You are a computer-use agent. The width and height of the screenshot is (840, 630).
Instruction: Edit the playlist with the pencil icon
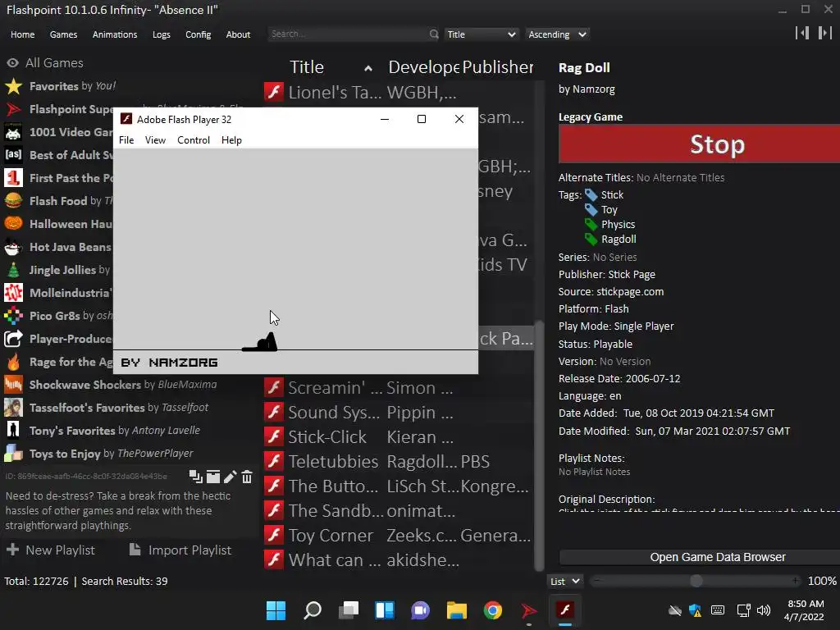click(230, 477)
